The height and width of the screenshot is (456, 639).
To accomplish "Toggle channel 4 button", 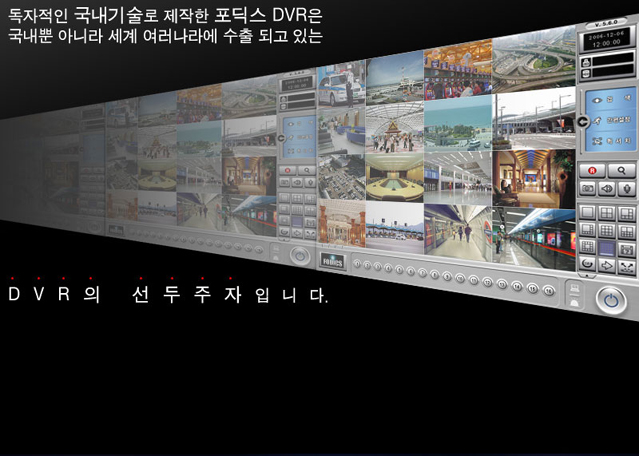I will pyautogui.click(x=388, y=269).
